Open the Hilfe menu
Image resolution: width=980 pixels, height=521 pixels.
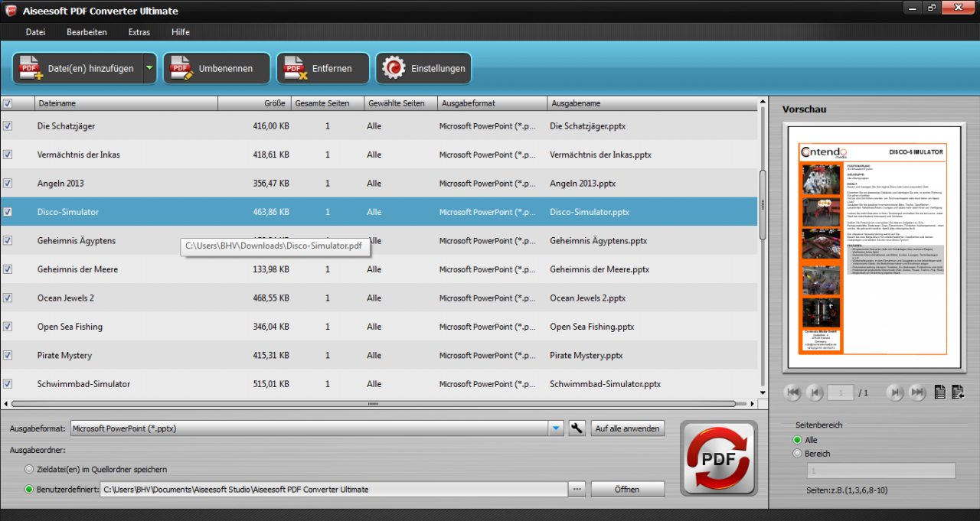[181, 32]
